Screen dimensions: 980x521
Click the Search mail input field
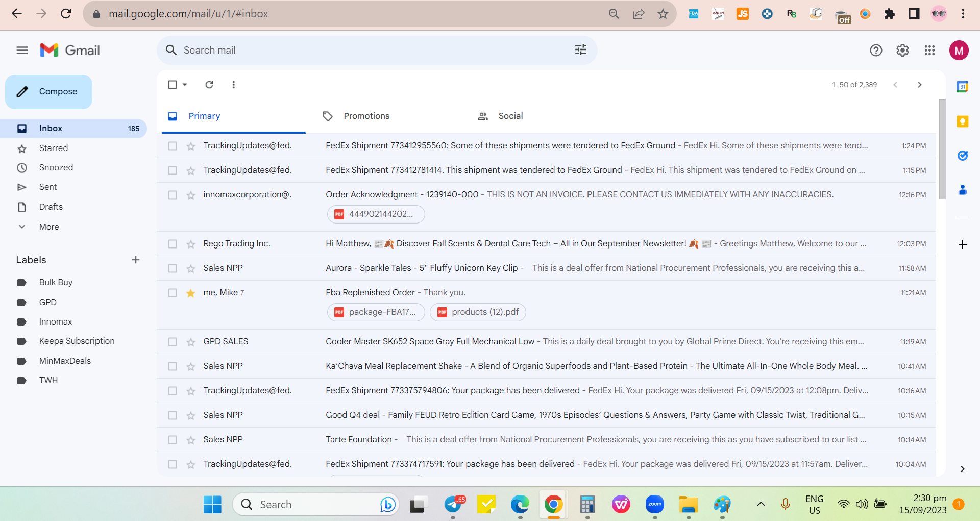[x=378, y=50]
